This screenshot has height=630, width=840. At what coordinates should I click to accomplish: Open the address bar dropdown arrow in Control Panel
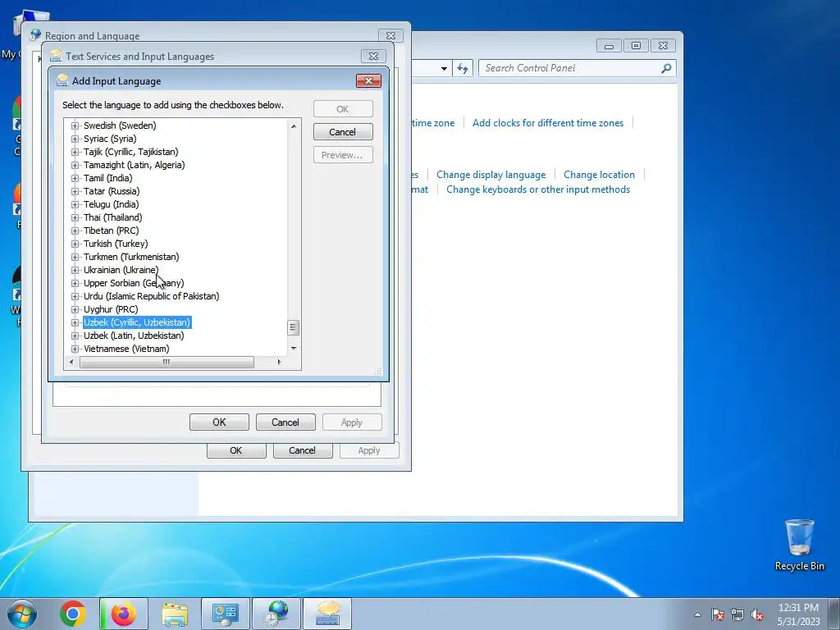[x=444, y=69]
